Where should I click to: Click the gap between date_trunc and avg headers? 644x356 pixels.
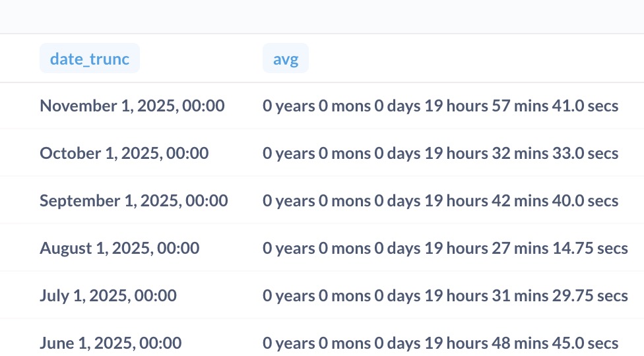[201, 59]
